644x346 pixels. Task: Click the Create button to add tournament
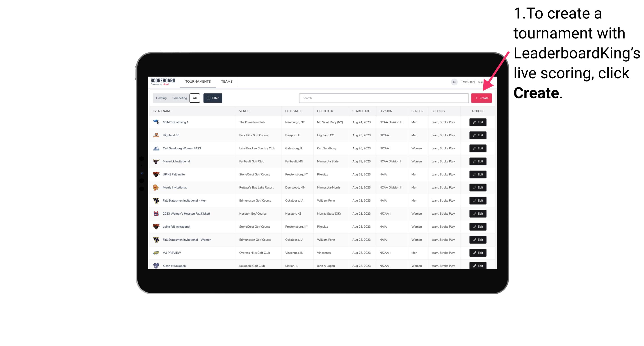(481, 98)
